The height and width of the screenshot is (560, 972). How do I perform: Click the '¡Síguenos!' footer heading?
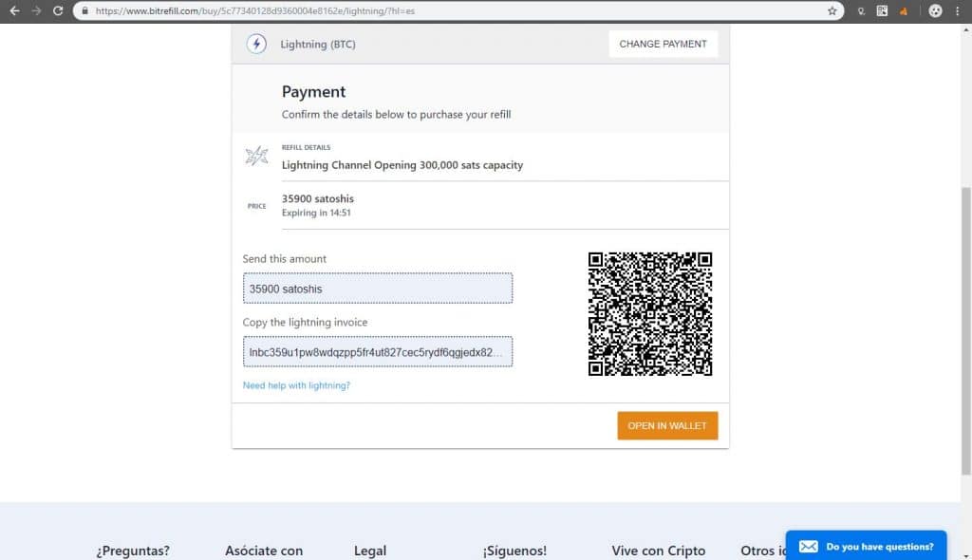(514, 551)
